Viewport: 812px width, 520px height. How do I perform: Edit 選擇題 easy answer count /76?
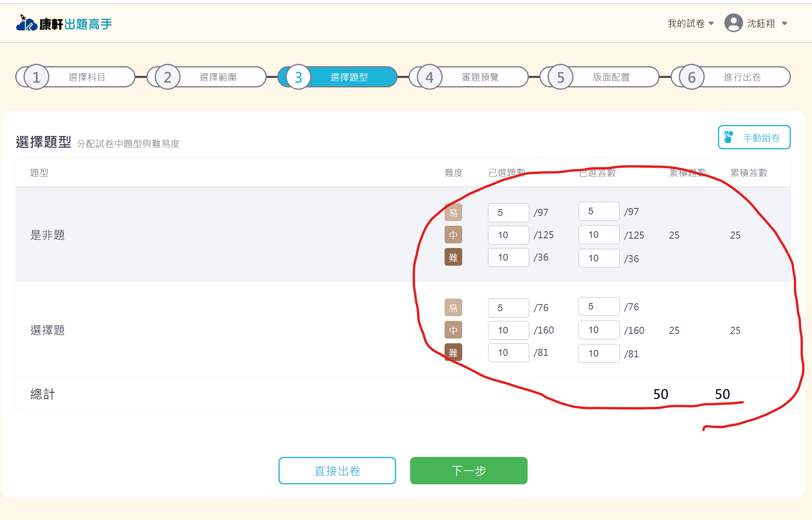tap(599, 306)
